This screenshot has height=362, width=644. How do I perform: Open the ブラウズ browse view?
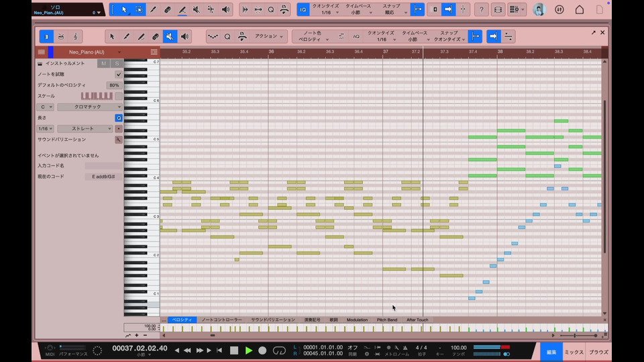598,352
